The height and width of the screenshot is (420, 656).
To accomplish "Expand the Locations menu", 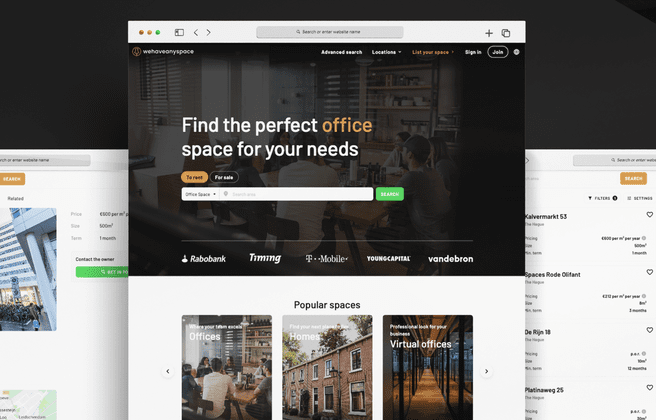I will pyautogui.click(x=386, y=52).
